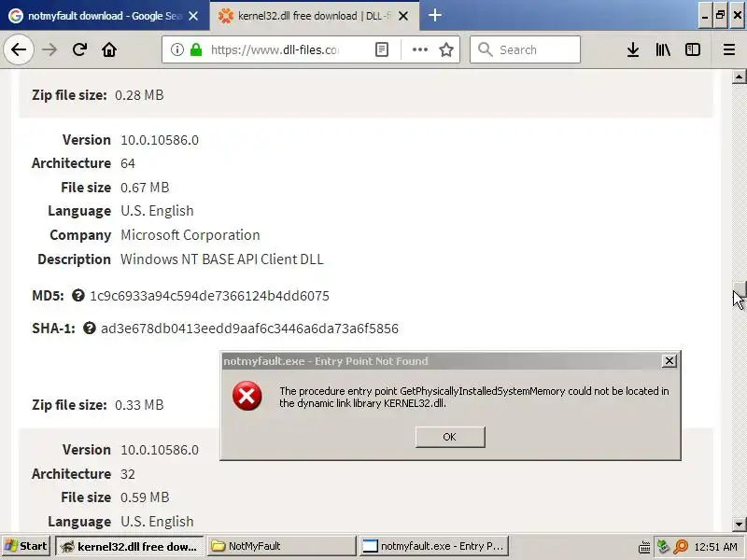Close the notmyfault Google Search tab
Screen dimensions: 747x560
coord(193,16)
